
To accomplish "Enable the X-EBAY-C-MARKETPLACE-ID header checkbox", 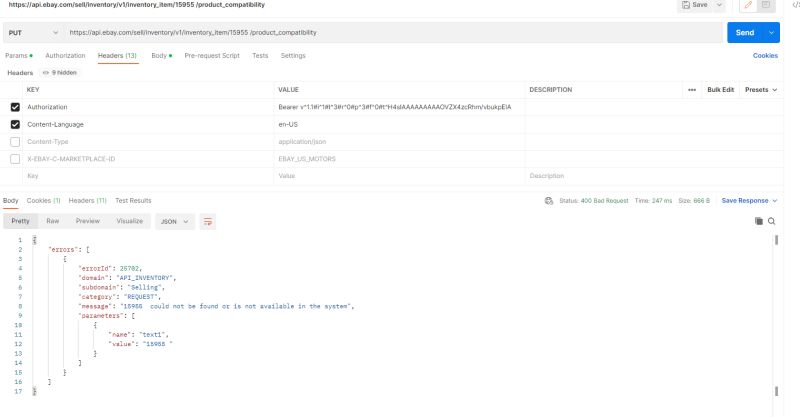I will click(x=15, y=159).
